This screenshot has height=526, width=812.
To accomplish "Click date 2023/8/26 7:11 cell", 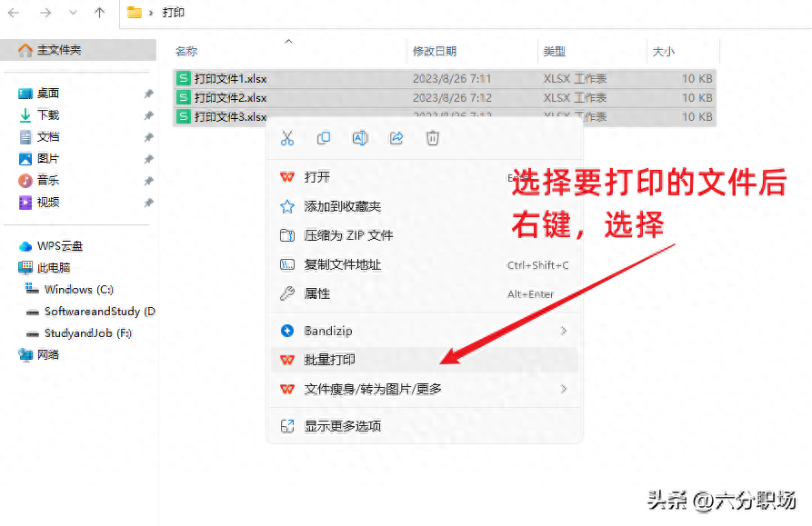I will click(x=452, y=79).
